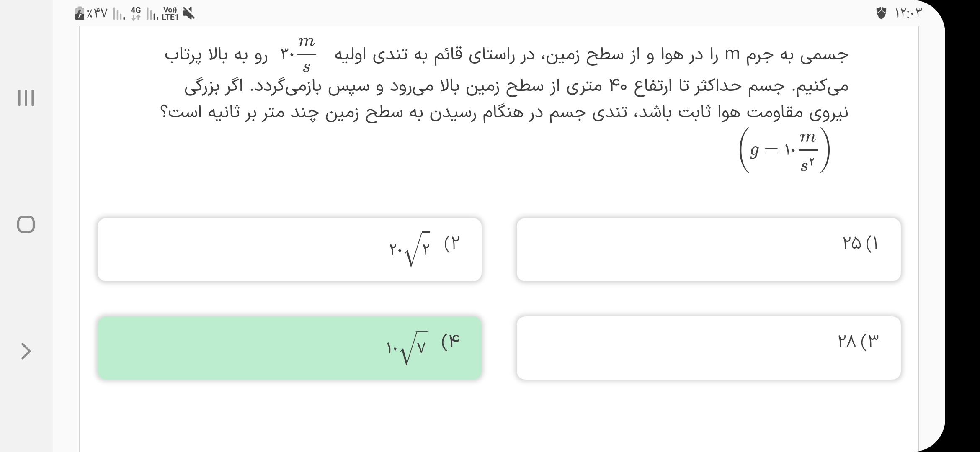Image resolution: width=980 pixels, height=452 pixels.
Task: Tap the Android recent apps button
Action: click(x=26, y=98)
